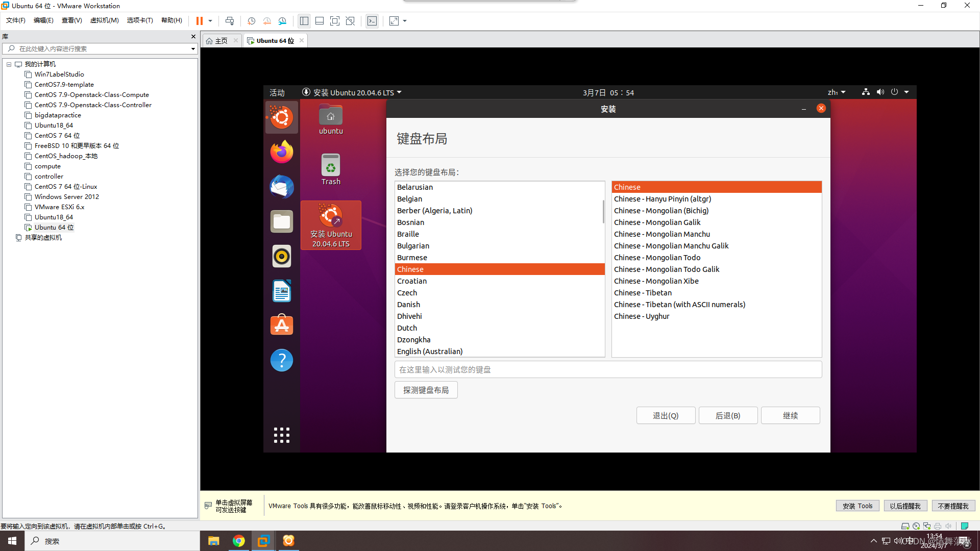Pause the virtual machine from the toolbar
Image resolution: width=980 pixels, height=551 pixels.
[x=200, y=21]
